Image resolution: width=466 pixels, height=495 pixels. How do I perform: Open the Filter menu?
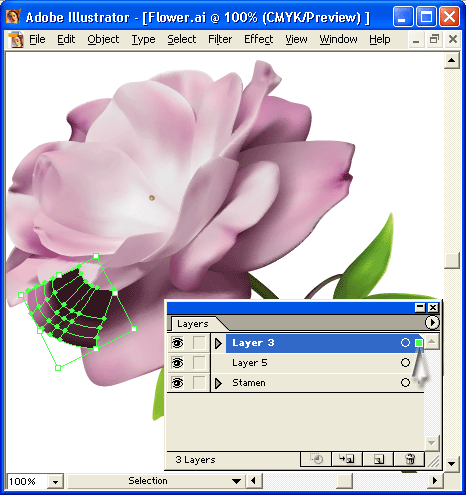click(220, 40)
